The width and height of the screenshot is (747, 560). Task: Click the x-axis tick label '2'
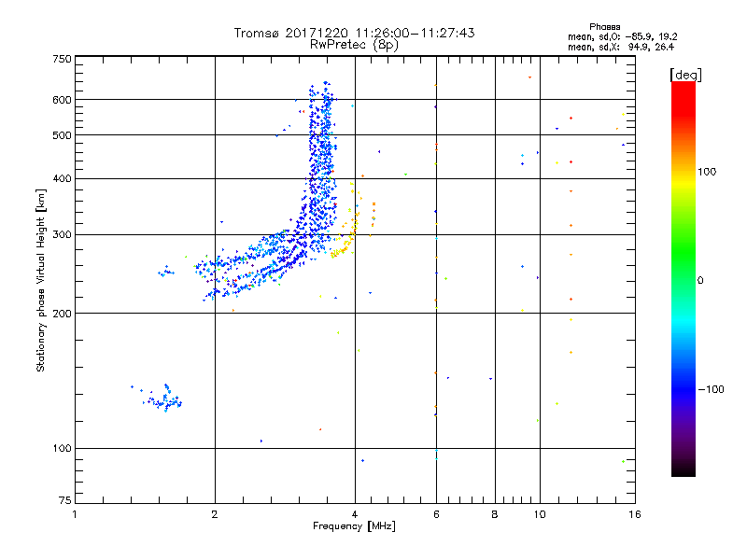coord(215,514)
